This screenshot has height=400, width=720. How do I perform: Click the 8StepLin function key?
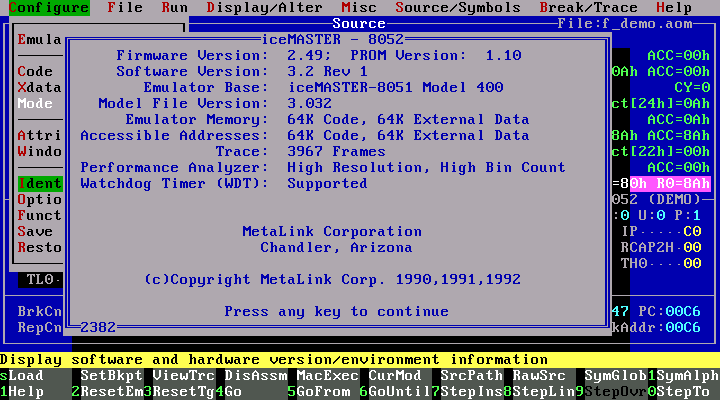[x=540, y=392]
